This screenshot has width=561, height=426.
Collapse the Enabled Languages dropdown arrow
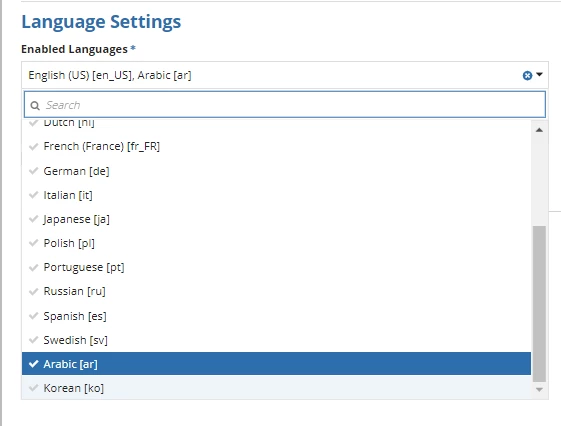pos(539,75)
